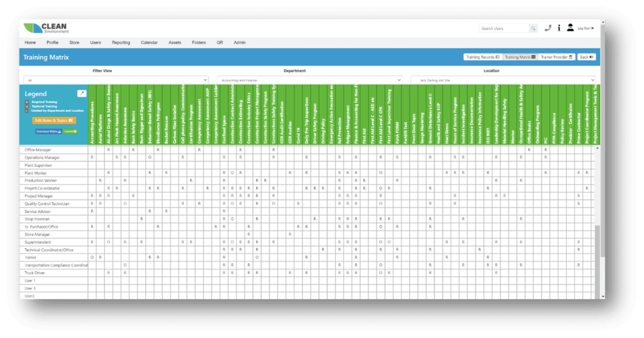Image resolution: width=644 pixels, height=338 pixels.
Task: Click the user profile avatar icon
Action: (x=570, y=28)
